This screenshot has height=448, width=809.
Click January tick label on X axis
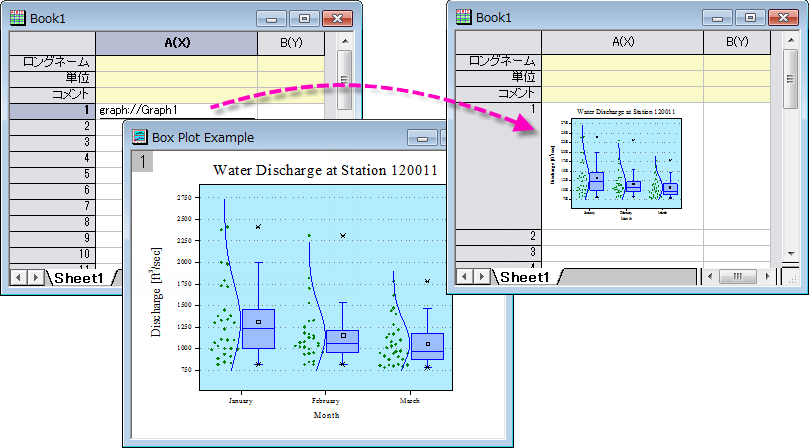pos(240,401)
